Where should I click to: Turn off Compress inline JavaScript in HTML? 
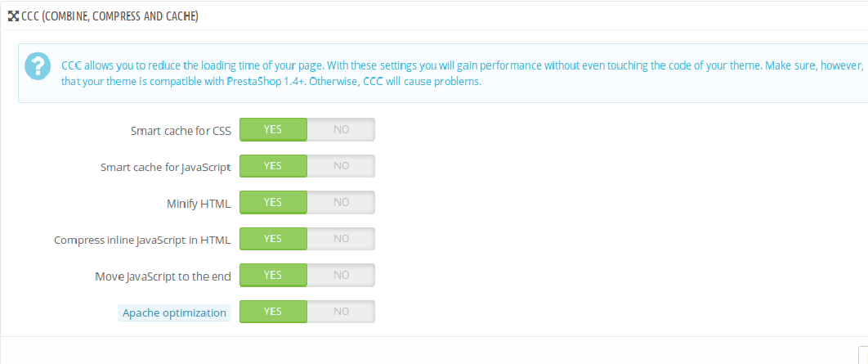tap(341, 239)
